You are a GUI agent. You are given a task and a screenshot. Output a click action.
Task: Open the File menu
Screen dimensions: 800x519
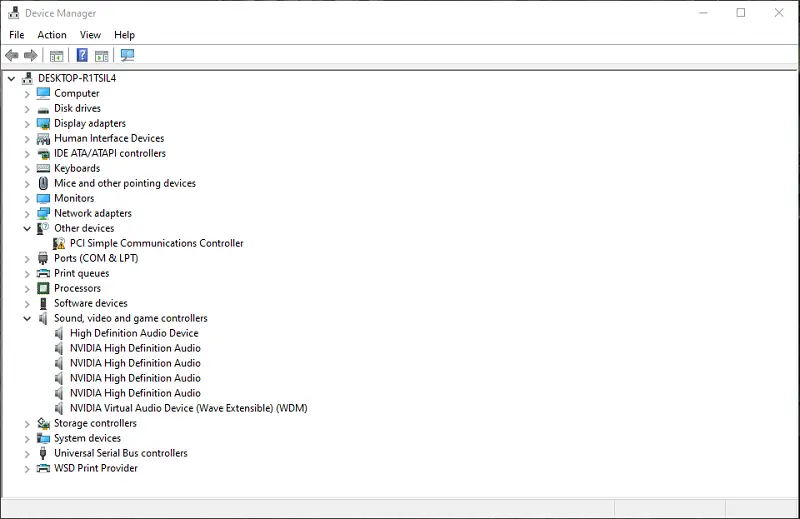click(17, 35)
